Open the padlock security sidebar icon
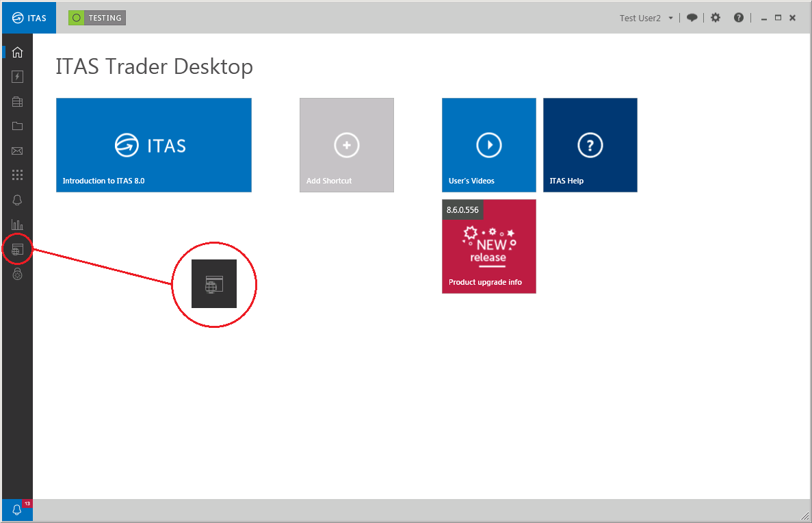 pyautogui.click(x=17, y=274)
